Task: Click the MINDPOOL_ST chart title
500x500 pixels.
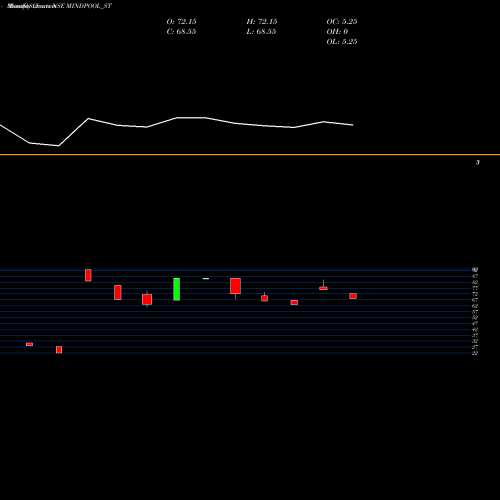Action: pyautogui.click(x=59, y=6)
